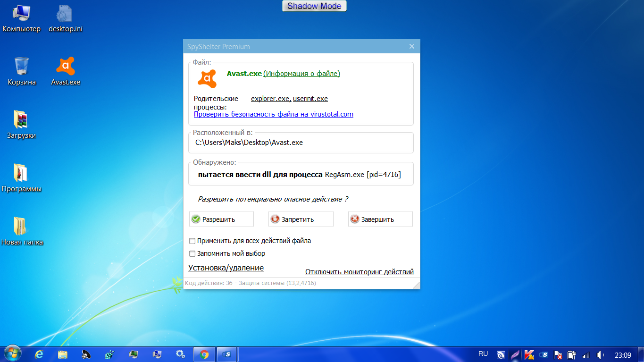
Task: Click the Запретить (deny) button
Action: click(x=301, y=219)
